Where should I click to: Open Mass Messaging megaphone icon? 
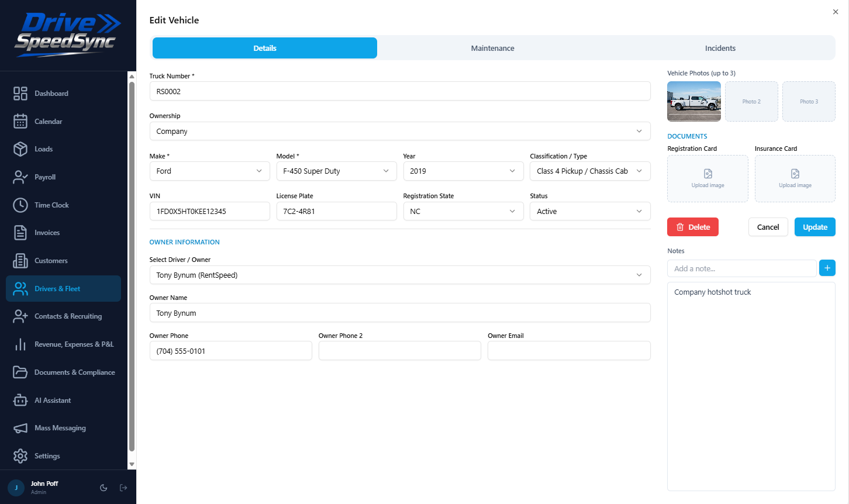20,428
